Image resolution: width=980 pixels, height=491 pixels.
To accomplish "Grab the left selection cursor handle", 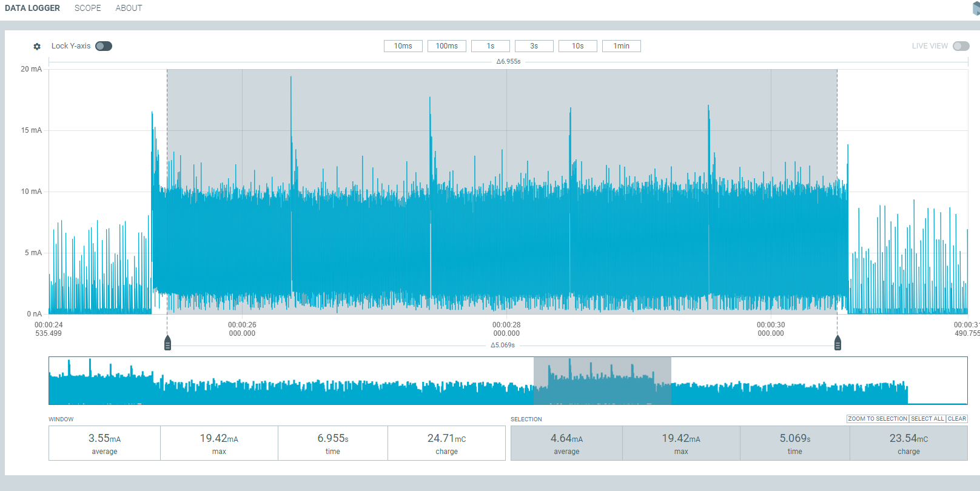I will [168, 344].
